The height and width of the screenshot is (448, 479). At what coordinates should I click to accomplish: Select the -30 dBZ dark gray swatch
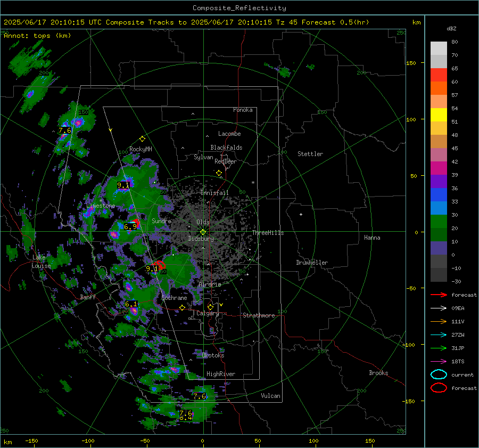(439, 275)
